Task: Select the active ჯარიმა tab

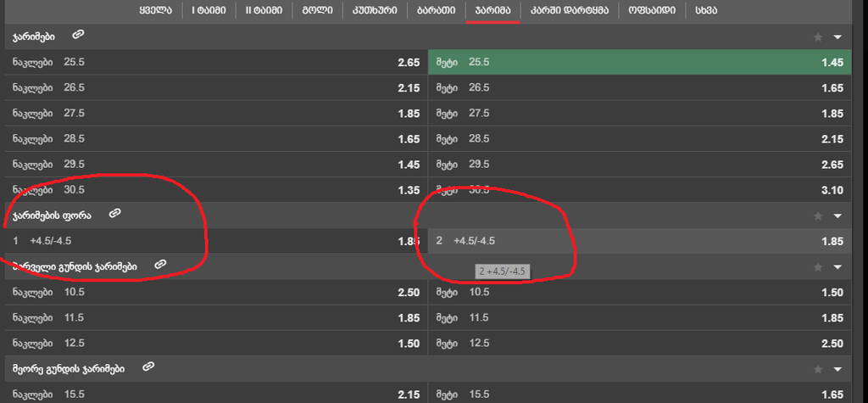Action: click(x=492, y=10)
